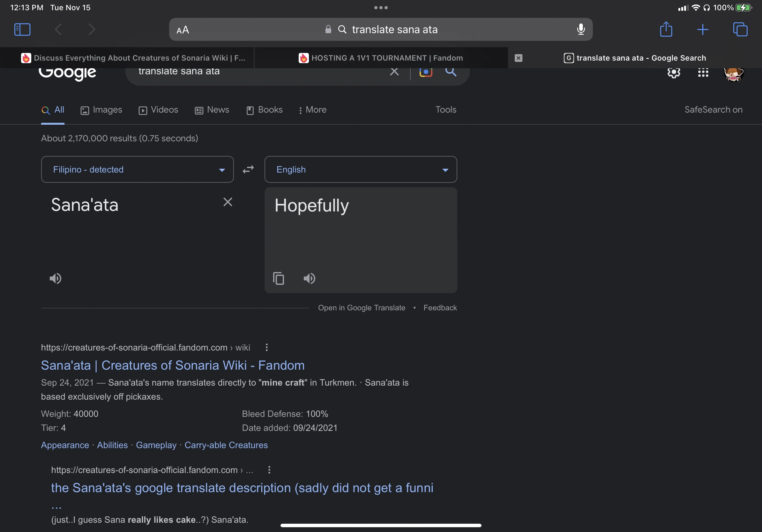Expand the Filipino - detected language dropdown
762x532 pixels.
click(137, 169)
